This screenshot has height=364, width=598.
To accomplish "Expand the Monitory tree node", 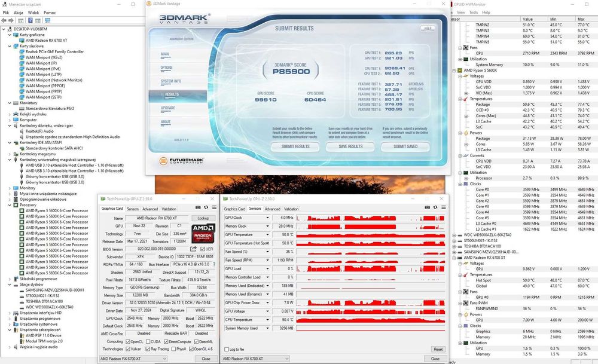I will tap(10, 188).
